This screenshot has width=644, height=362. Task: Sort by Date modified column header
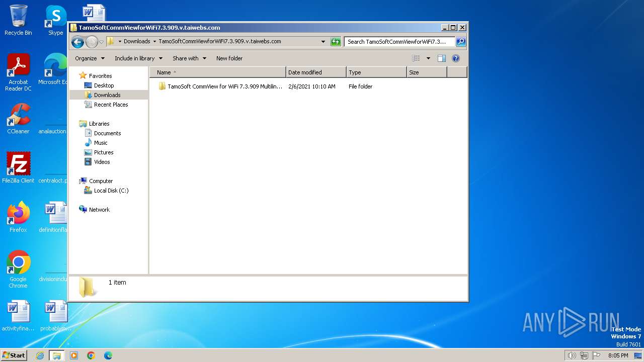coord(316,72)
